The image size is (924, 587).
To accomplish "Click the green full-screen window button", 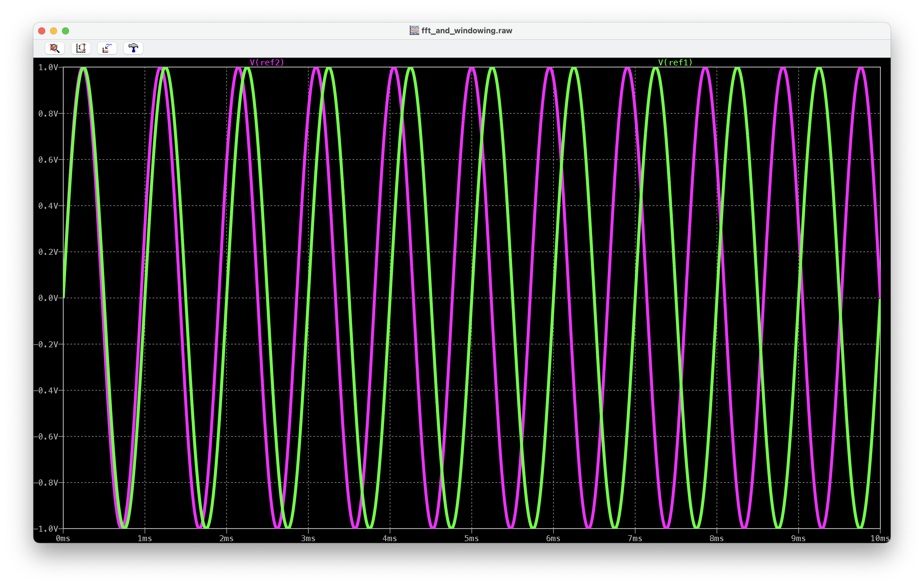I will (65, 31).
